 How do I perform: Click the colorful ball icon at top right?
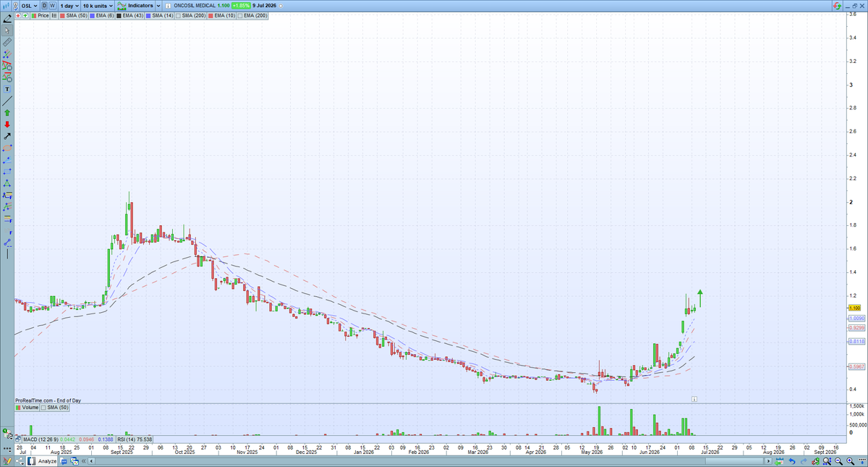835,6
